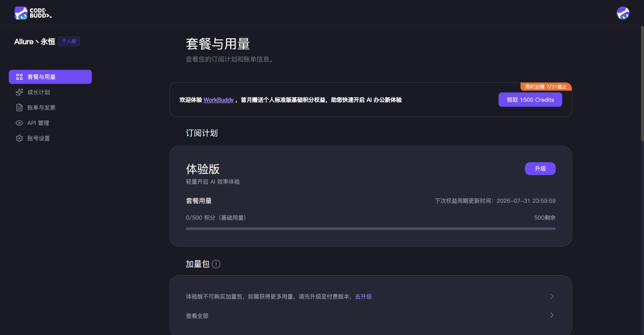
Task: Click the page's vertical scrollbar
Action: [x=642, y=84]
